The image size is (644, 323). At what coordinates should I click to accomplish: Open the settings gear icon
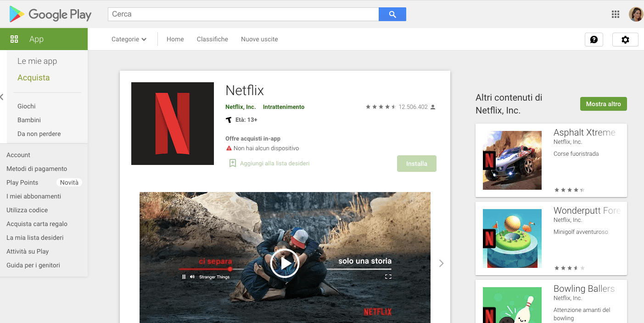click(x=625, y=40)
